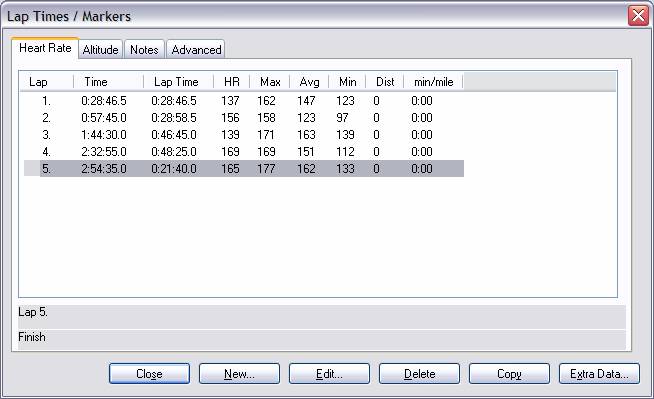Click lap time 0:28:58.5
The height and width of the screenshot is (399, 654).
[174, 118]
